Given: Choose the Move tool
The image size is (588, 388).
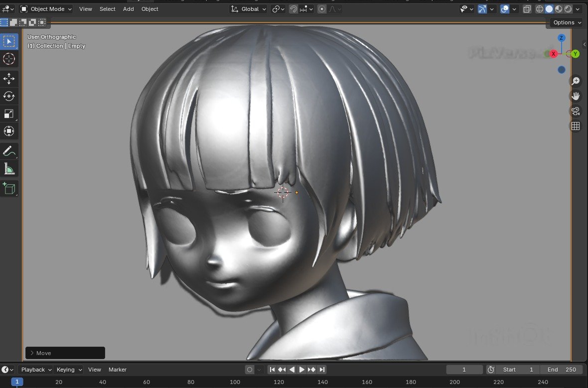Looking at the screenshot, I should tap(9, 78).
